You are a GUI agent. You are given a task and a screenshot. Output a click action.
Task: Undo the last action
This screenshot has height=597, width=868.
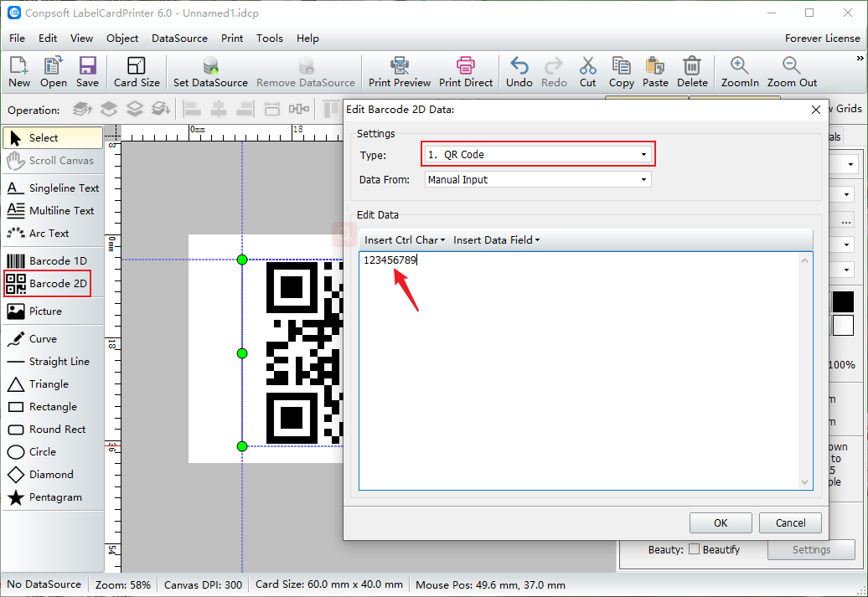[519, 72]
